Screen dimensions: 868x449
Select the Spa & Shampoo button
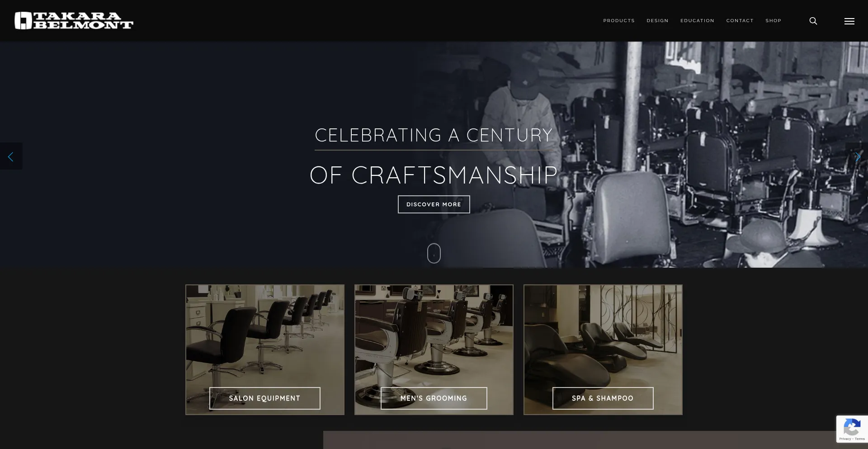[x=603, y=398]
